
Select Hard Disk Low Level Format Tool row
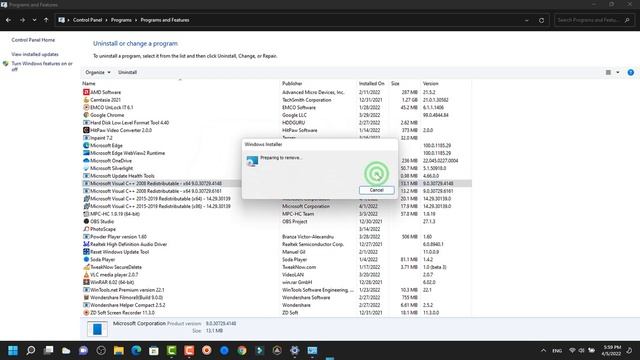tap(277, 122)
